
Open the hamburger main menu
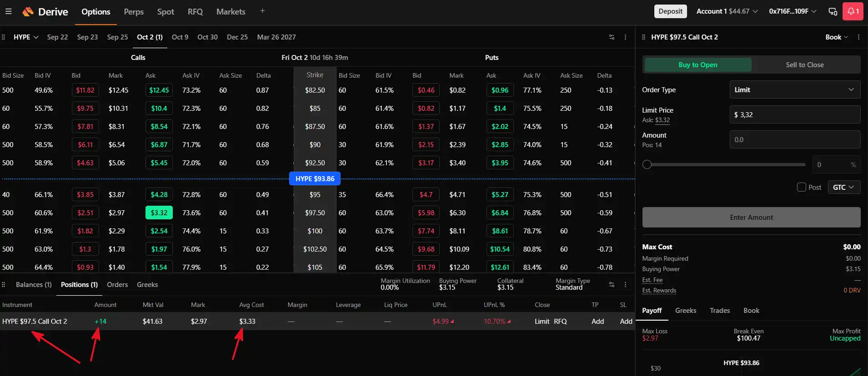click(x=8, y=11)
